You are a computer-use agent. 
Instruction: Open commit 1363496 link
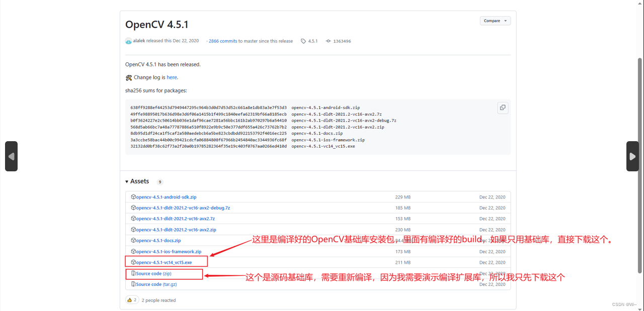tap(339, 41)
